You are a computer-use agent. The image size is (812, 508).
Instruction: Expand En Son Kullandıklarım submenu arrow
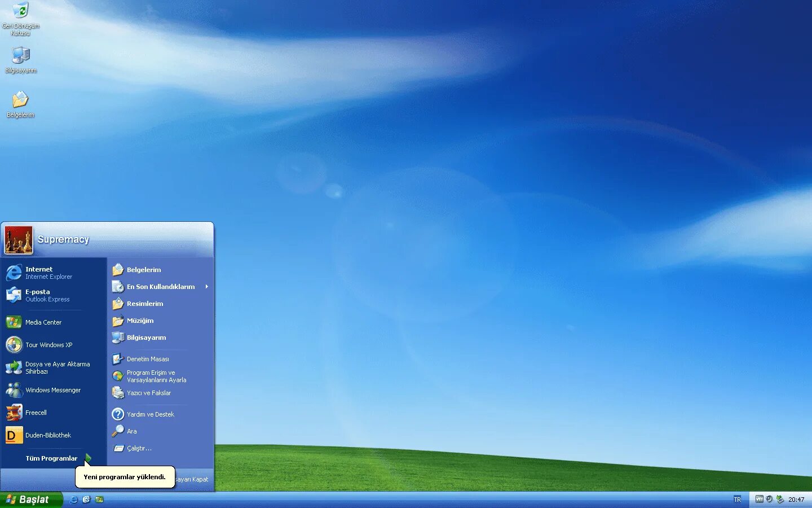pyautogui.click(x=207, y=287)
